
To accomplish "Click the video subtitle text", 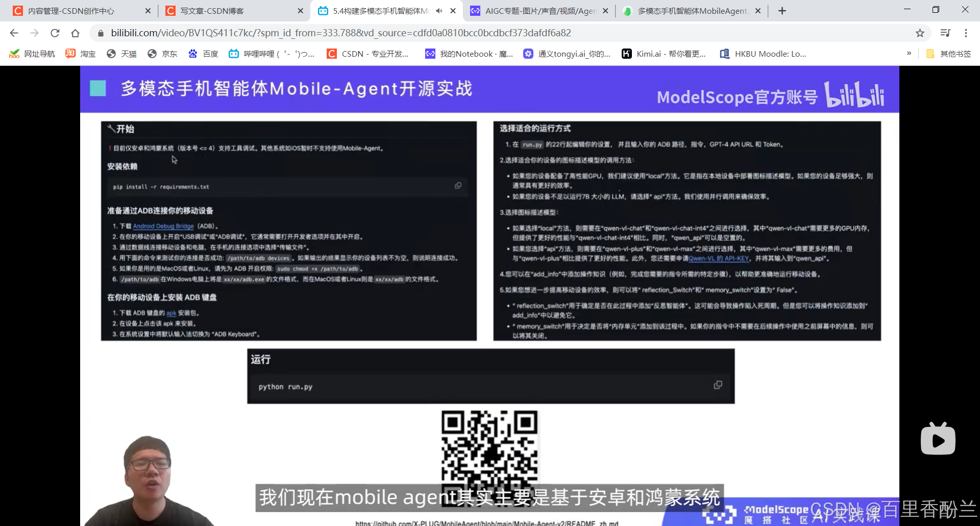I will click(x=489, y=497).
